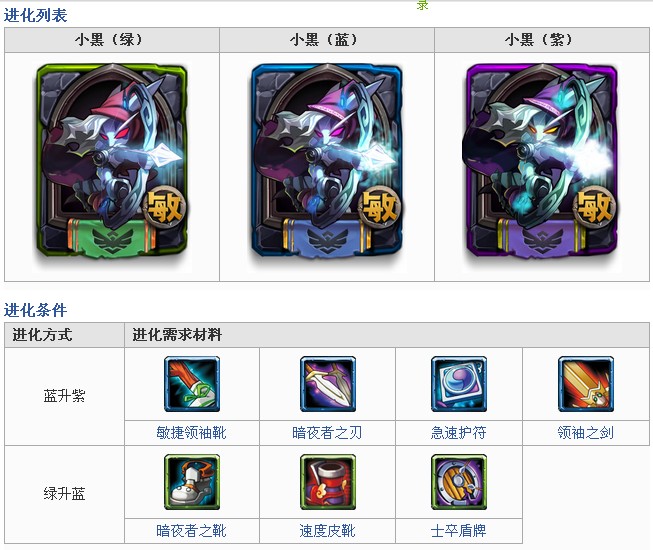Click the green-bordered 小黑 hero card
This screenshot has height=550, width=653.
pos(112,162)
